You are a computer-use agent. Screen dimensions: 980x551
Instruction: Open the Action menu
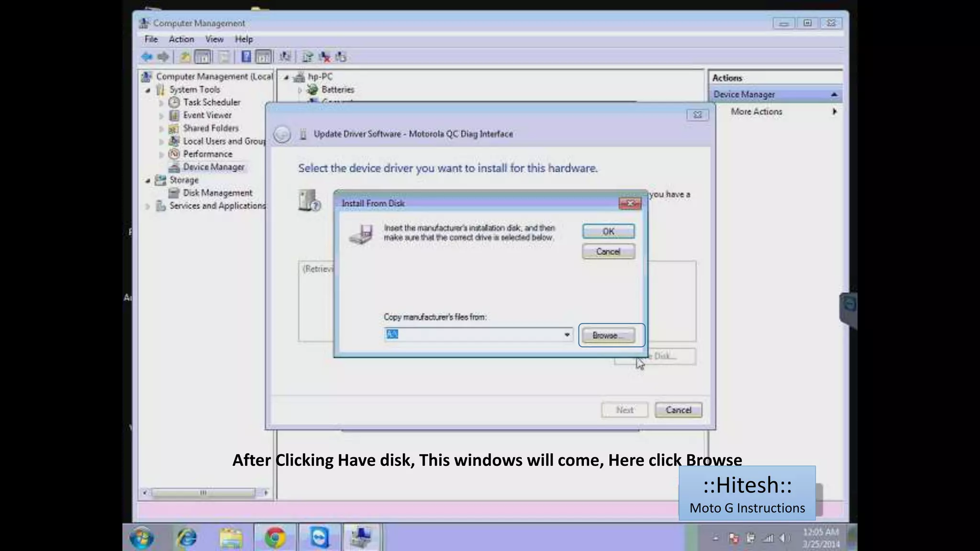coord(181,39)
